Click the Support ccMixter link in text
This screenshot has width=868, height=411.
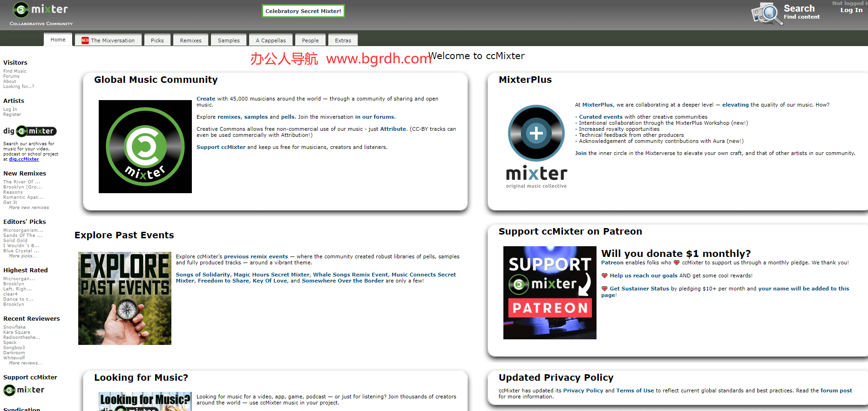(221, 147)
